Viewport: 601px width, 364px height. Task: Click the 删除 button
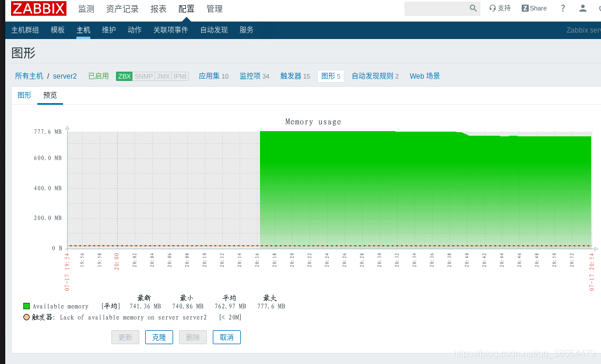(193, 337)
